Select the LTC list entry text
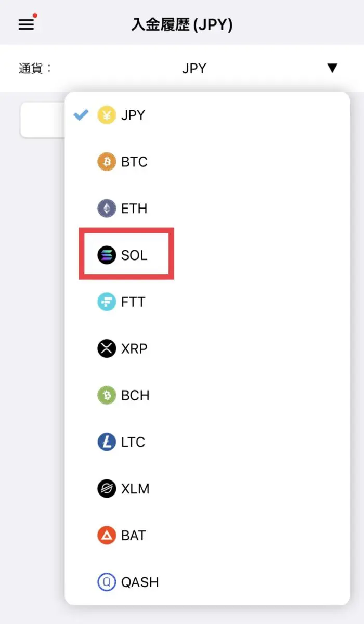 [x=133, y=442]
